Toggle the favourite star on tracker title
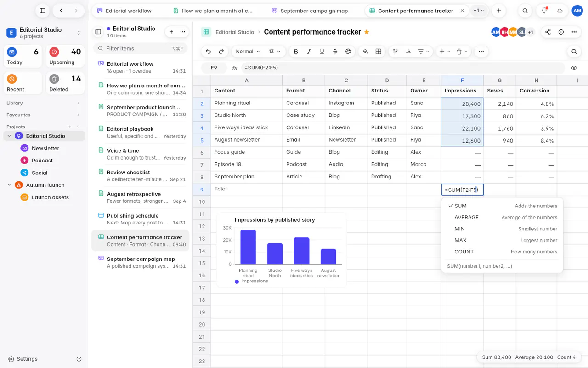Viewport: 588px width, 368px height. pos(367,32)
